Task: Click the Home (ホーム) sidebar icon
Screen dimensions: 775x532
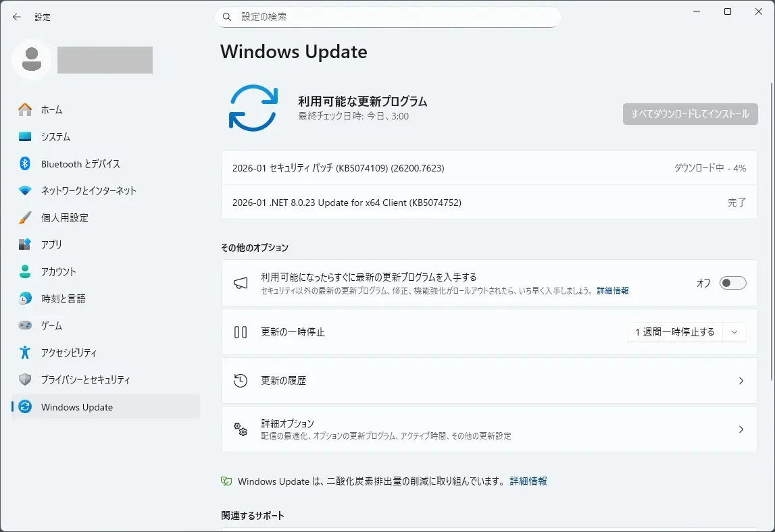Action: 25,109
